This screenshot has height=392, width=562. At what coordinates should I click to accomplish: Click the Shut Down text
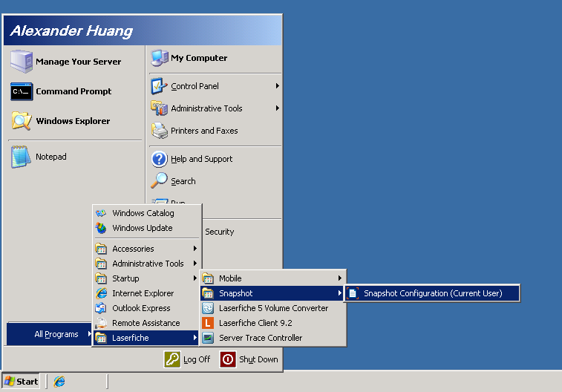(258, 359)
